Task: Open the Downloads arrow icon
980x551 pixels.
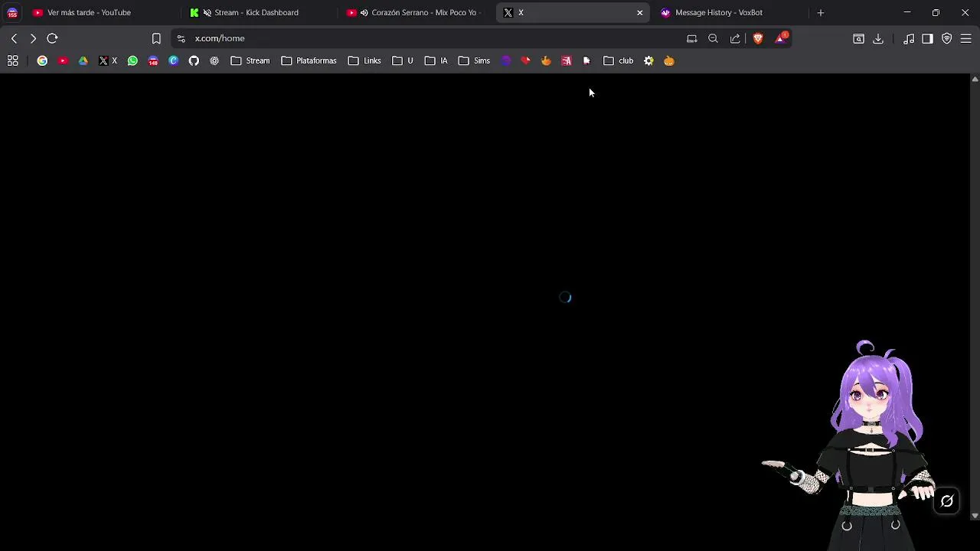Action: (x=878, y=38)
